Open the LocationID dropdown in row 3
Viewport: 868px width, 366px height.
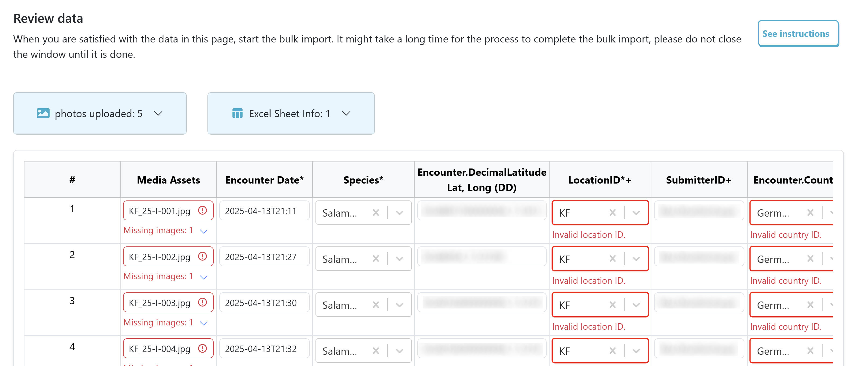tap(636, 305)
